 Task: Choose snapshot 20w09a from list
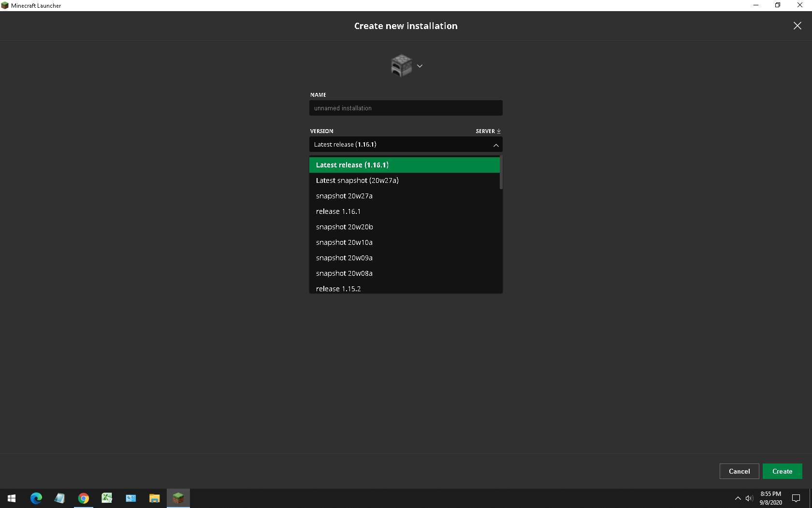(x=405, y=258)
